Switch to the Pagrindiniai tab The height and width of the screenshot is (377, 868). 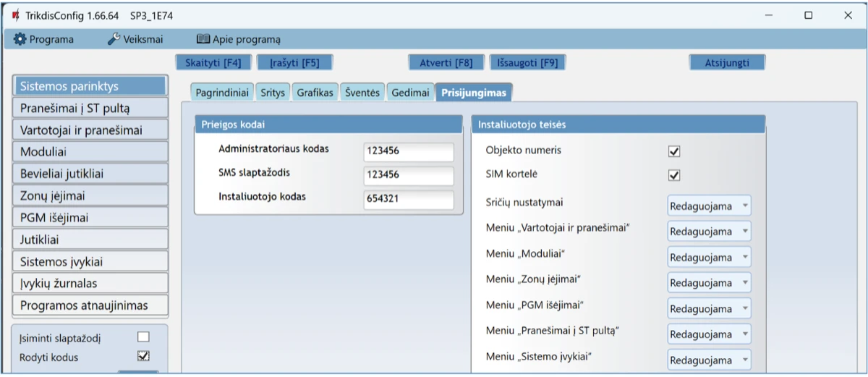click(x=222, y=93)
